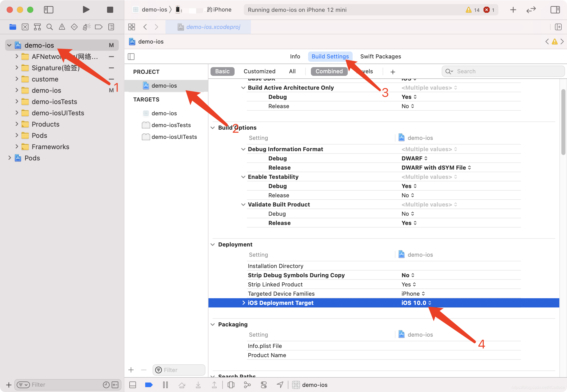Switch to the Info tab
Screen dimensions: 567x392
click(295, 56)
